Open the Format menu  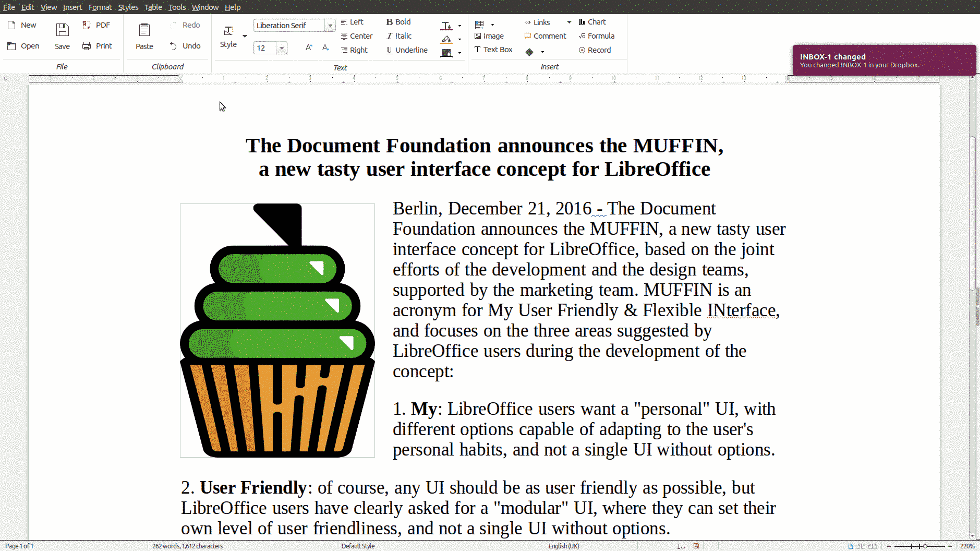100,7
